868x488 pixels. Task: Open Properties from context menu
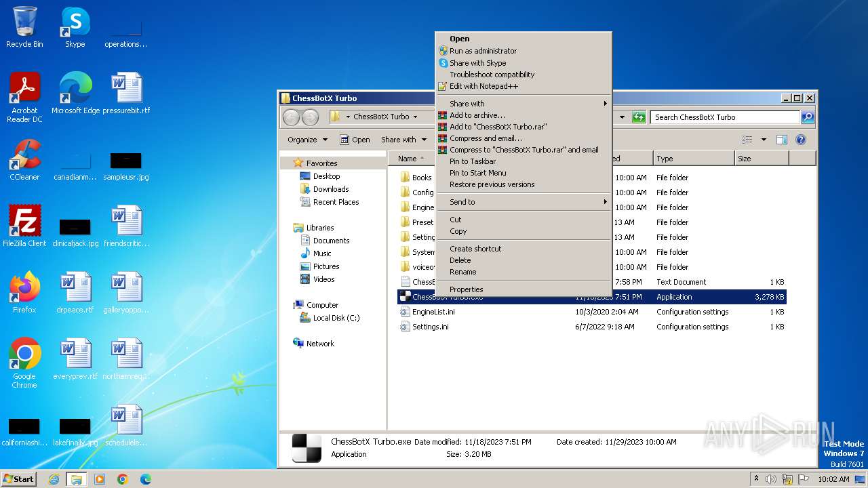pos(524,289)
